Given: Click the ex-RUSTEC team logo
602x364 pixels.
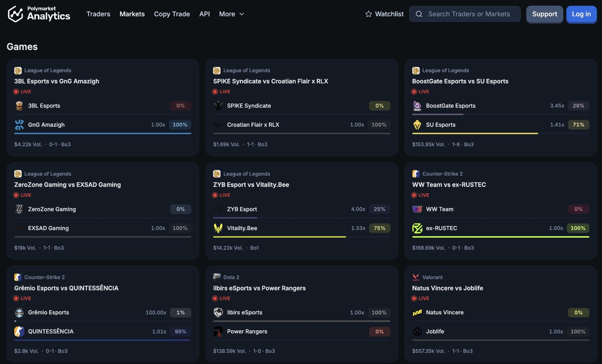Looking at the screenshot, I should tap(417, 228).
